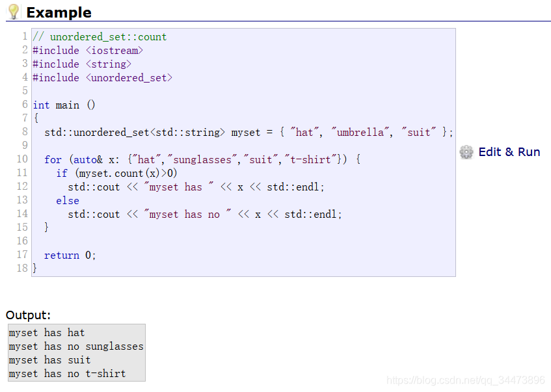551x392 pixels.
Task: Click the 'Output:' label
Action: 28,315
